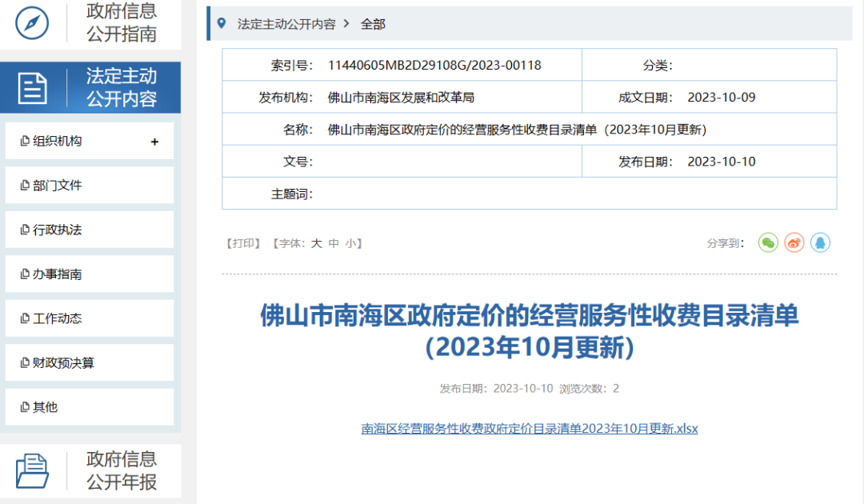Screen dimensions: 864x504
Task: Download the 南海区经营服务性收费 xlsx attachment
Action: (x=530, y=429)
